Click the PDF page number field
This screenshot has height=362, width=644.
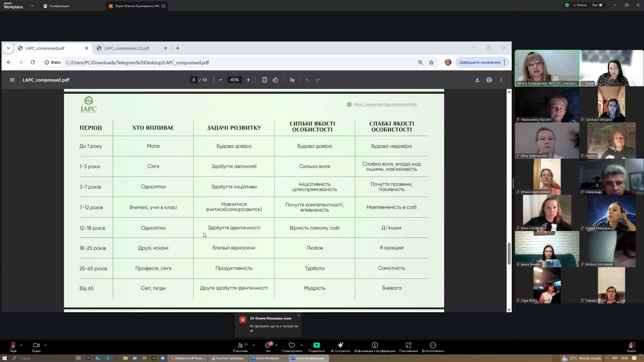pyautogui.click(x=194, y=80)
